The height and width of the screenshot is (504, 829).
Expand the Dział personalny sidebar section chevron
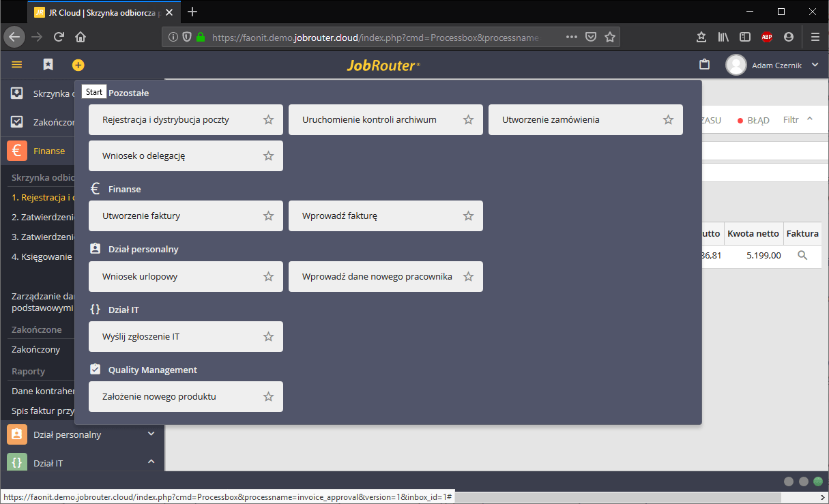(x=151, y=434)
